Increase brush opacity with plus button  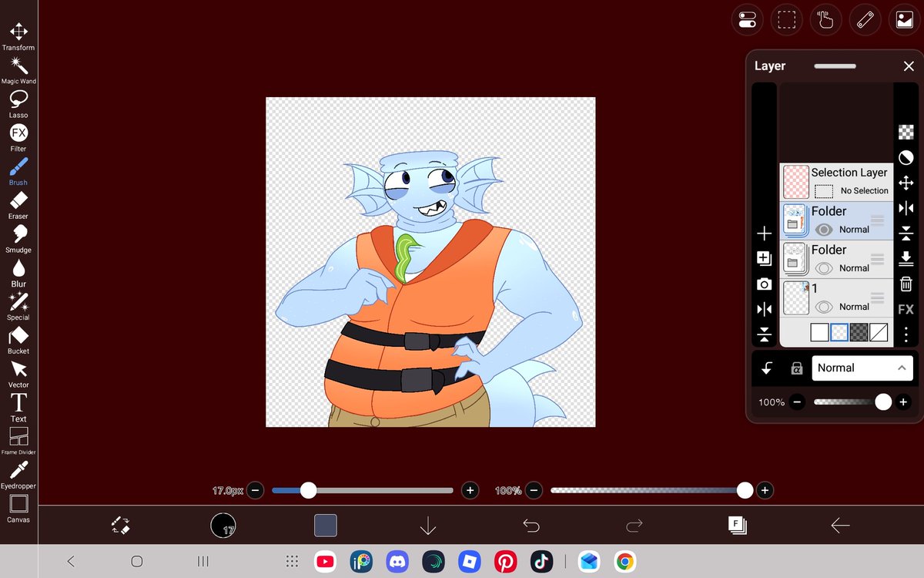tap(764, 490)
